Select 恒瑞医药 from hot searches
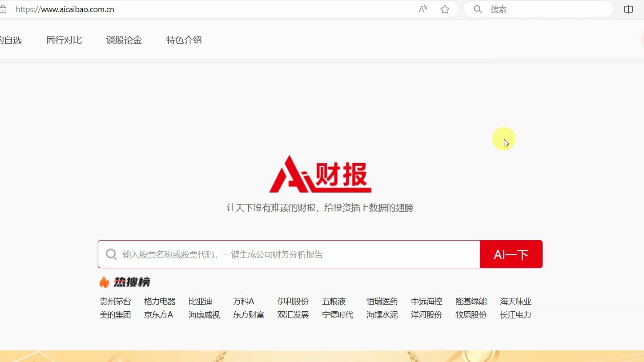 pos(382,302)
